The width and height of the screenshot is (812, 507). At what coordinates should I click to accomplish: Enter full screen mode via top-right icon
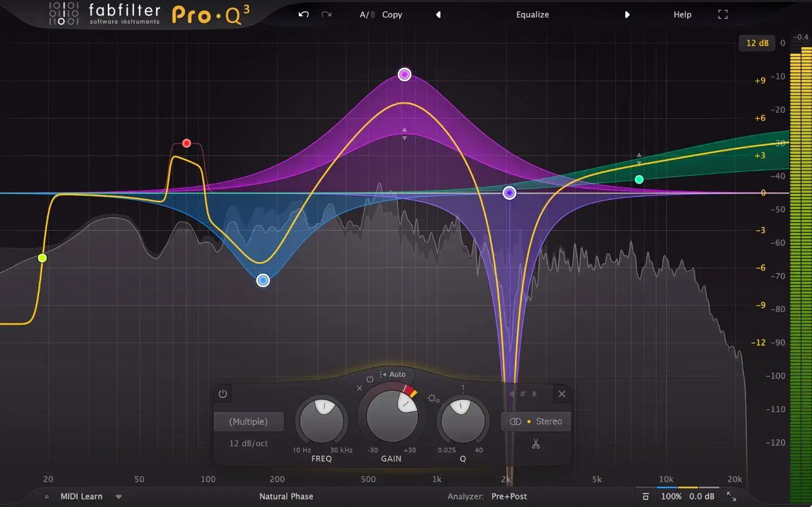pyautogui.click(x=723, y=15)
